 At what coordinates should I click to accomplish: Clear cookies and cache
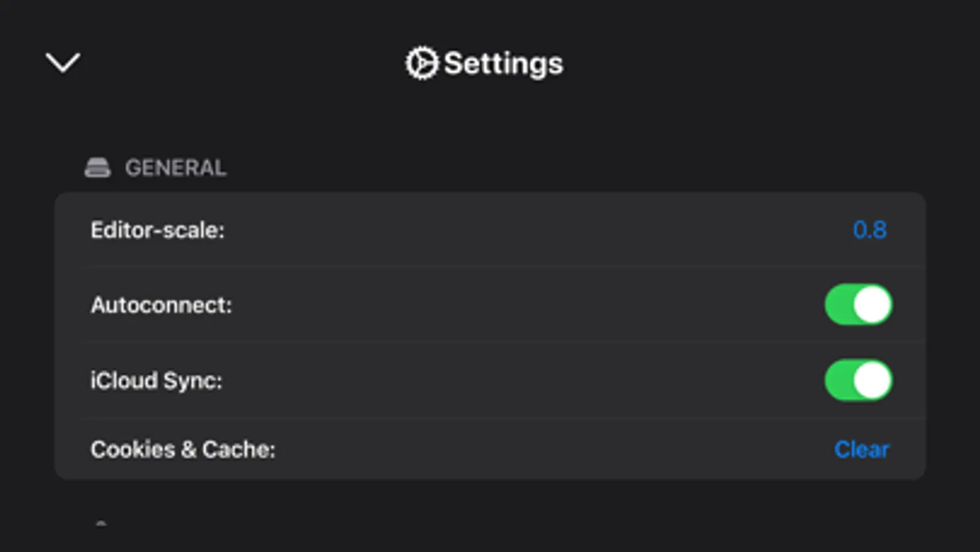coord(861,450)
